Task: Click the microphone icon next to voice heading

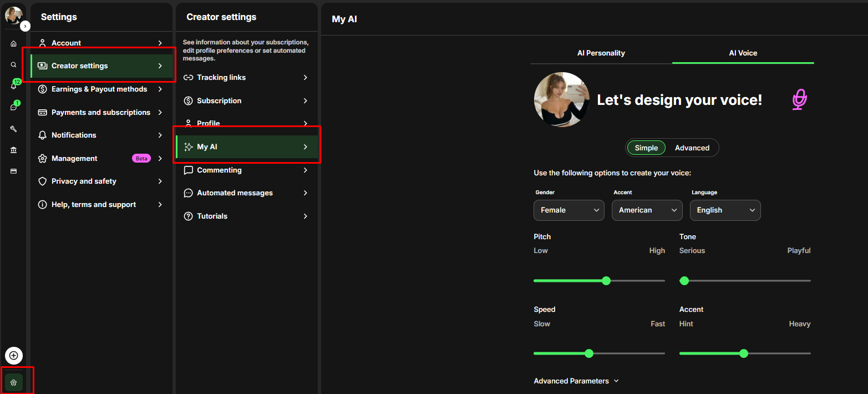Action: (799, 100)
